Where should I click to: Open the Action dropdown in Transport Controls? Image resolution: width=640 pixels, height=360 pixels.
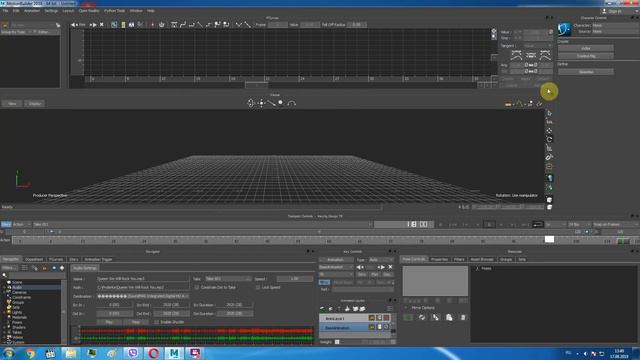pos(22,224)
